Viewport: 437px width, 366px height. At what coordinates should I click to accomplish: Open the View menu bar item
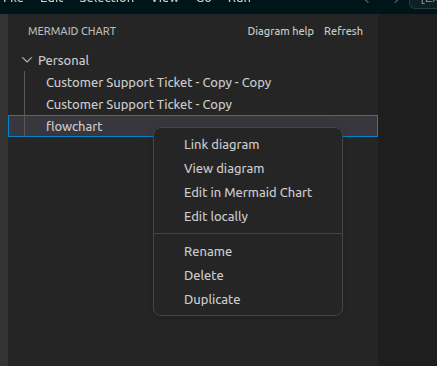(x=165, y=2)
